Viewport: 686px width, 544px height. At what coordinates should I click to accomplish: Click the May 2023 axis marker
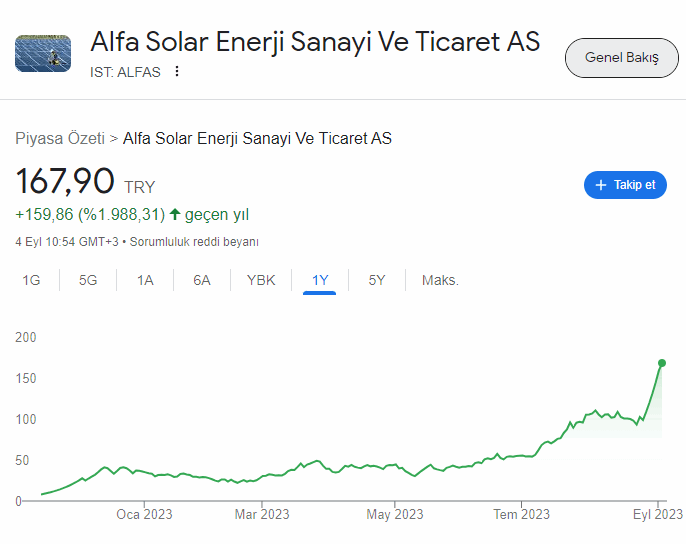point(395,514)
